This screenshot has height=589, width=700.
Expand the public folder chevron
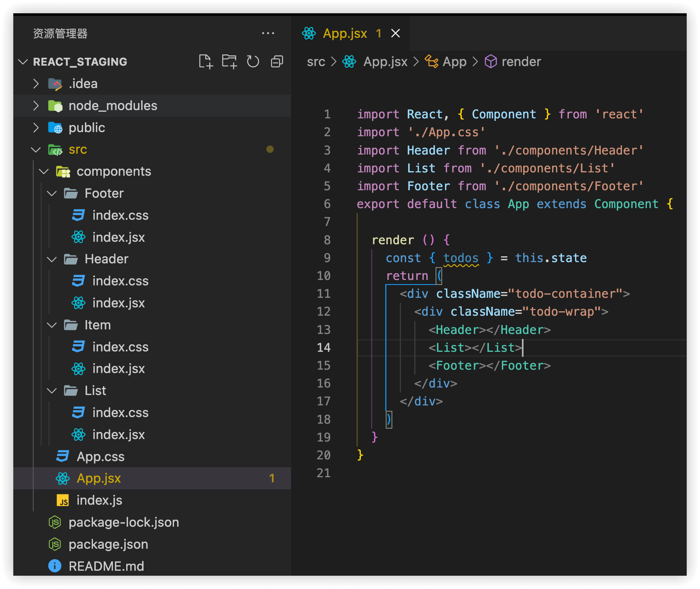coord(36,128)
